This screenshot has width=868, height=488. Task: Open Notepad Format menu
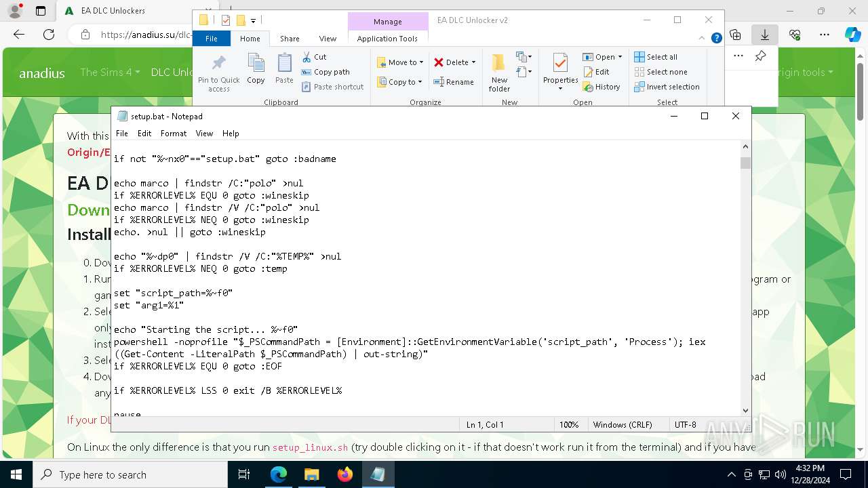[174, 134]
